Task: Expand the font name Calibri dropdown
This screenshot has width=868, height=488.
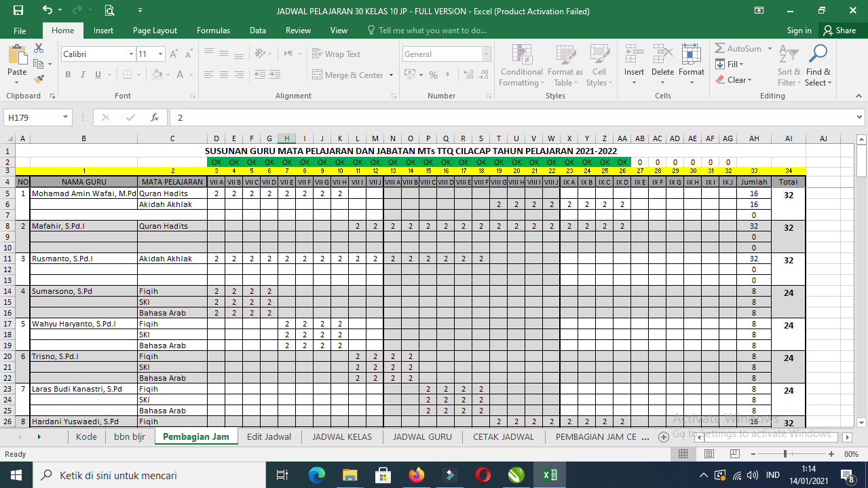Action: pos(132,54)
